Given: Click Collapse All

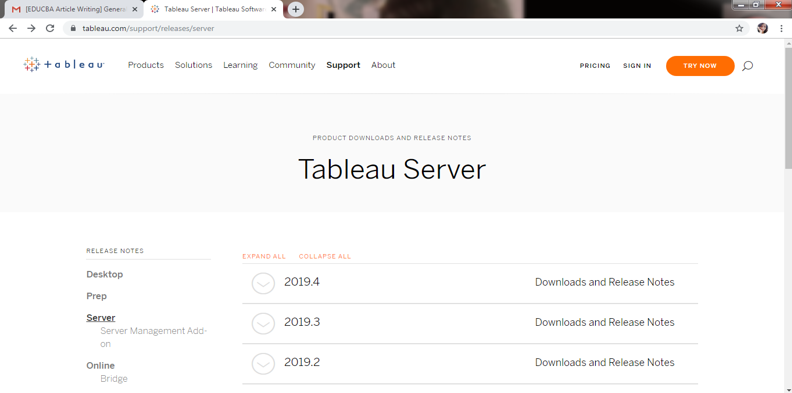Looking at the screenshot, I should point(325,257).
